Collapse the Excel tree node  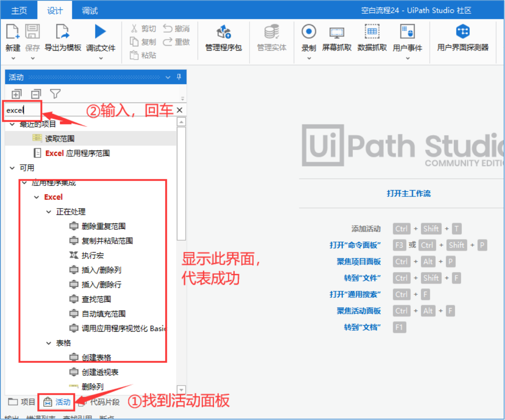(x=37, y=197)
